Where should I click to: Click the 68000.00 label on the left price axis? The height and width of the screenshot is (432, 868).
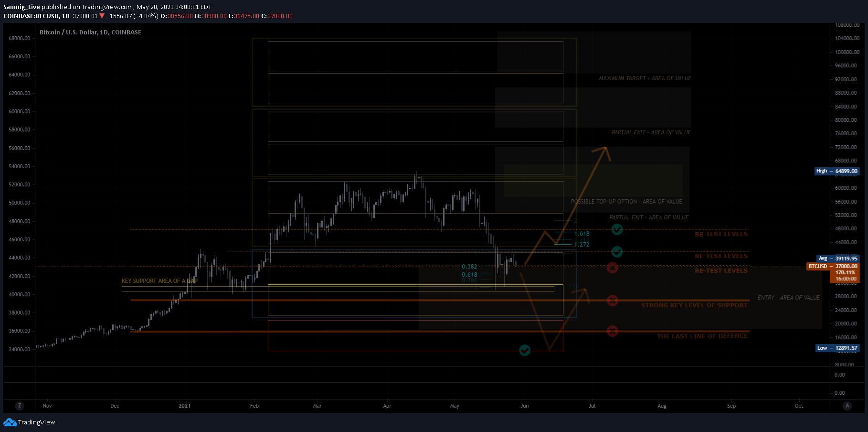(x=20, y=38)
